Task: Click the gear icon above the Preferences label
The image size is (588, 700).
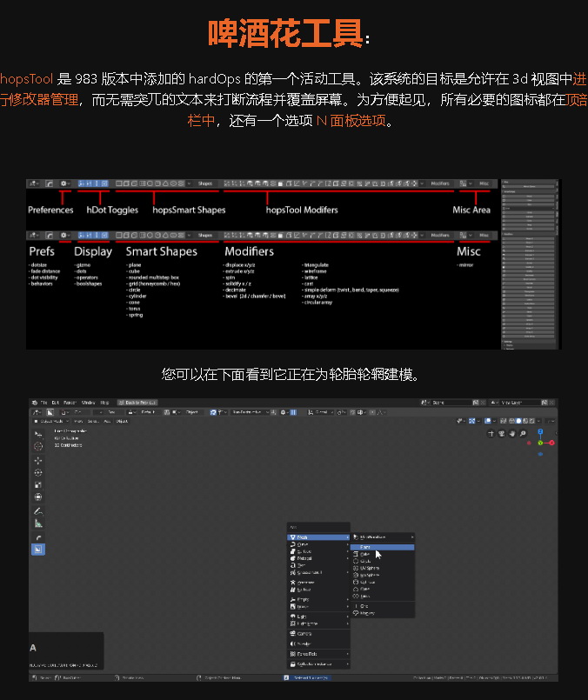Action: [x=63, y=183]
